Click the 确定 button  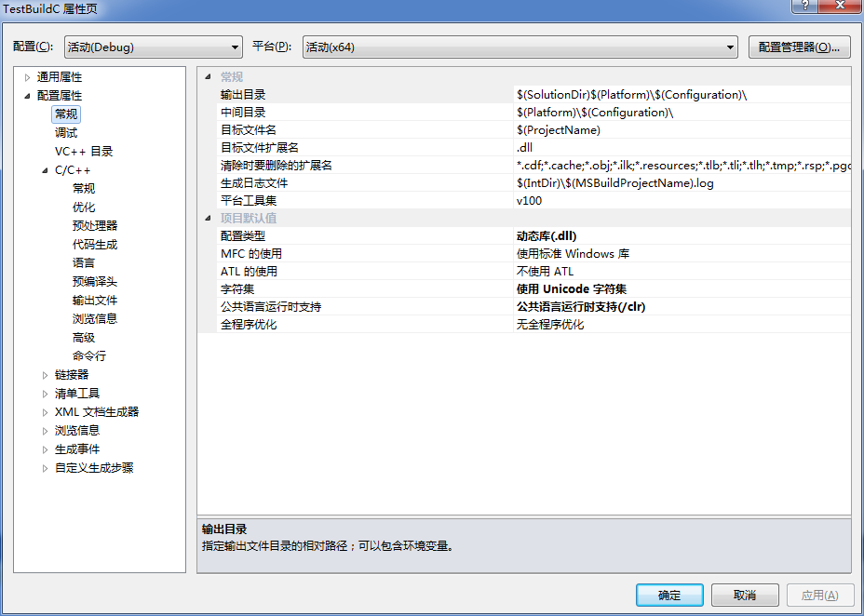(669, 596)
